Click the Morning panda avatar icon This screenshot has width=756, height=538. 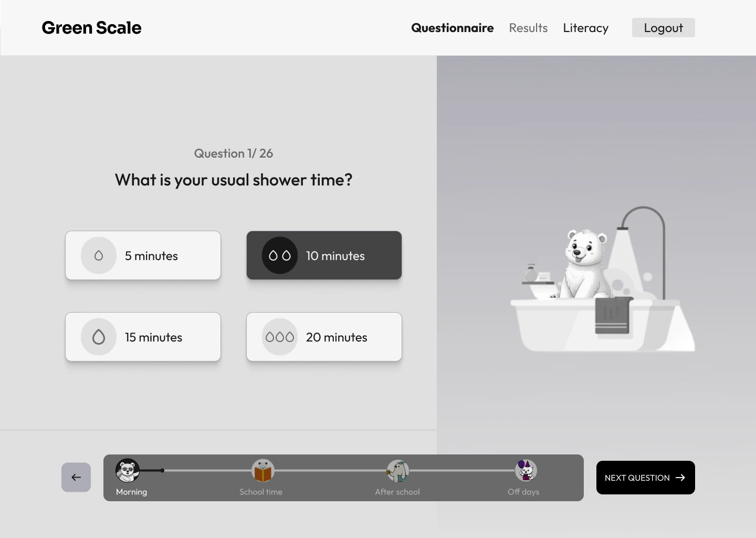[128, 470]
